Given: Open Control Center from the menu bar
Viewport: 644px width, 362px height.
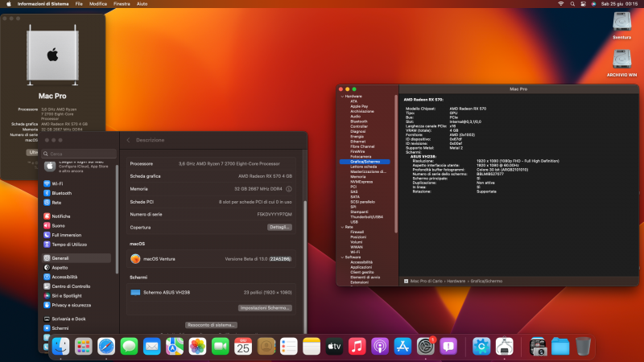Looking at the screenshot, I should [x=583, y=4].
